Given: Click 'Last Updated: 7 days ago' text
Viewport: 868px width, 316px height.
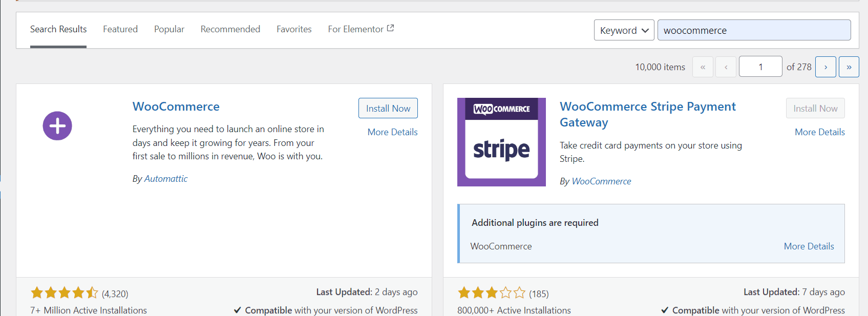Looking at the screenshot, I should click(794, 292).
